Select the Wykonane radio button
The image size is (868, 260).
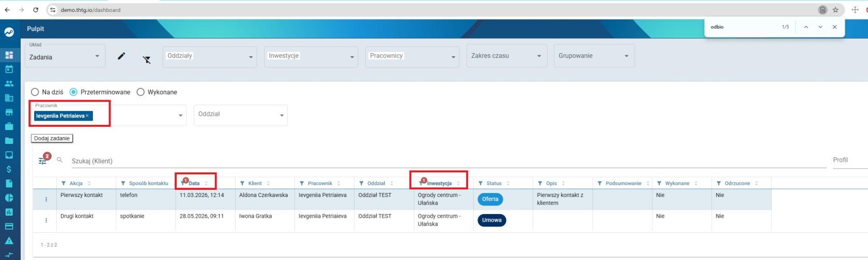141,92
